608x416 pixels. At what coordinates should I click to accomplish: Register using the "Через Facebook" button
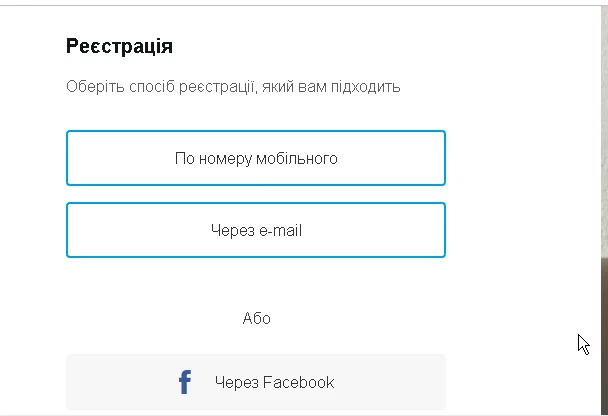pyautogui.click(x=256, y=382)
